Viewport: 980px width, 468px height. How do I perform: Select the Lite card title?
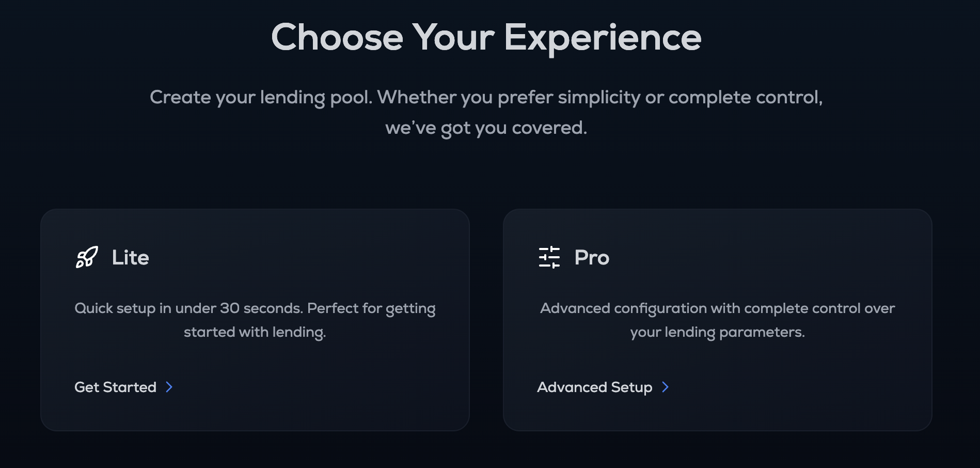coord(130,257)
